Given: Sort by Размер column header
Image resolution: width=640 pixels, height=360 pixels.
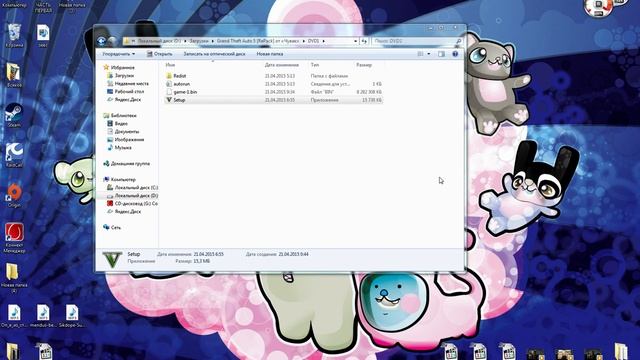Looking at the screenshot, I should click(364, 65).
